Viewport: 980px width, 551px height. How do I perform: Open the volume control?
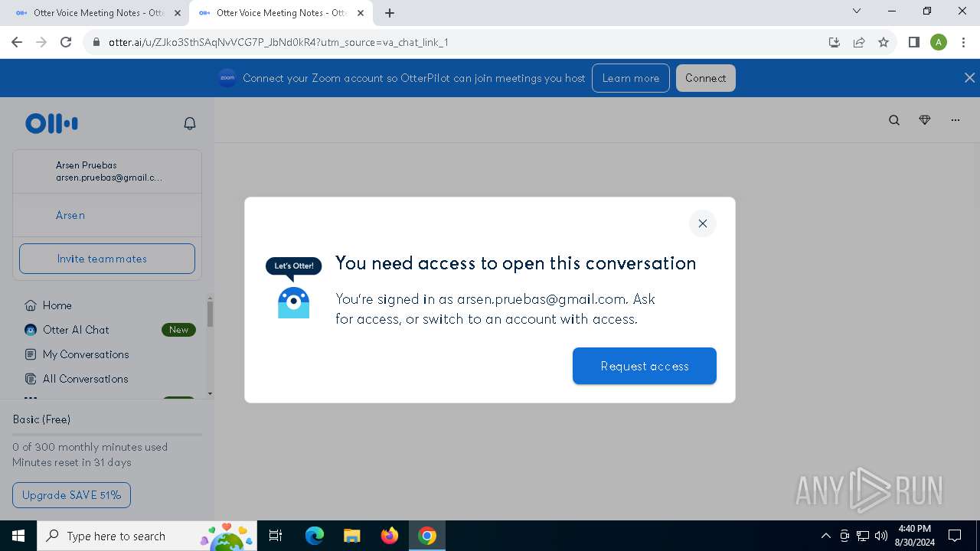(881, 536)
